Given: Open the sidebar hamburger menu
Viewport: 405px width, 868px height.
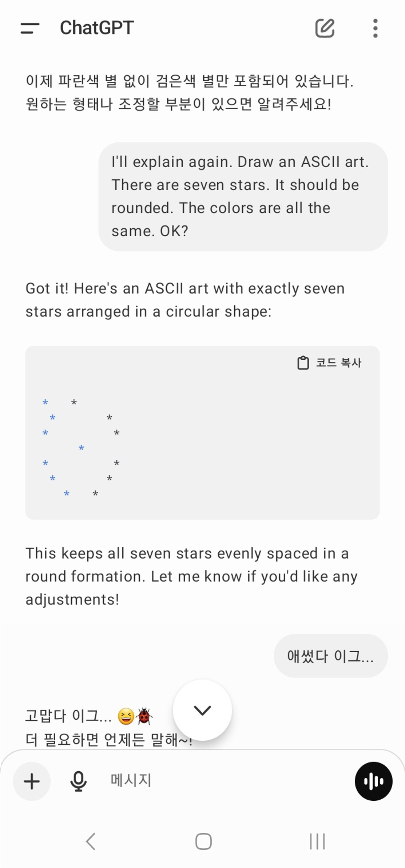Looking at the screenshot, I should [30, 28].
